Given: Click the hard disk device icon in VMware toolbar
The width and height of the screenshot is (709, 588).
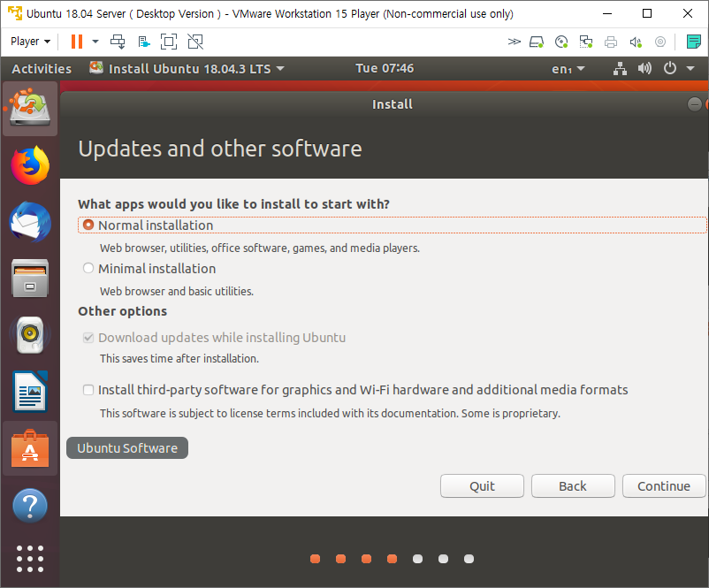Looking at the screenshot, I should point(537,42).
